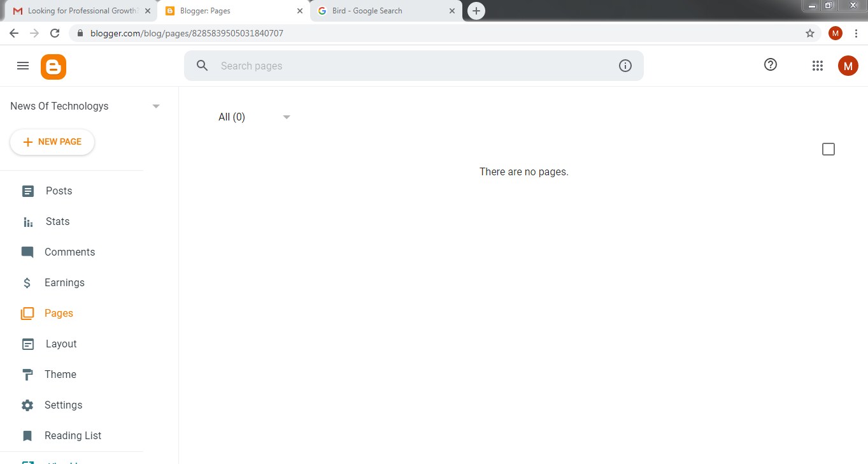The height and width of the screenshot is (464, 868).
Task: Go back with browser back arrow
Action: (14, 33)
